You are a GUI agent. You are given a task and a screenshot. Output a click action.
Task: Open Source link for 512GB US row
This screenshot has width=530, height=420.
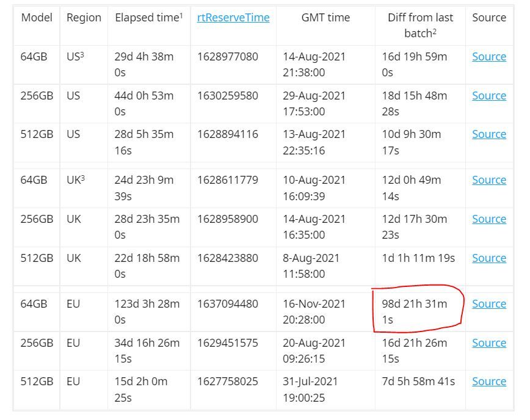click(x=489, y=134)
